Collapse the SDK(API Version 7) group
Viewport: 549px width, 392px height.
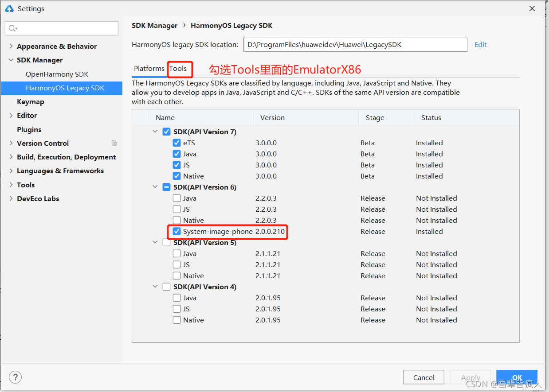(x=155, y=132)
